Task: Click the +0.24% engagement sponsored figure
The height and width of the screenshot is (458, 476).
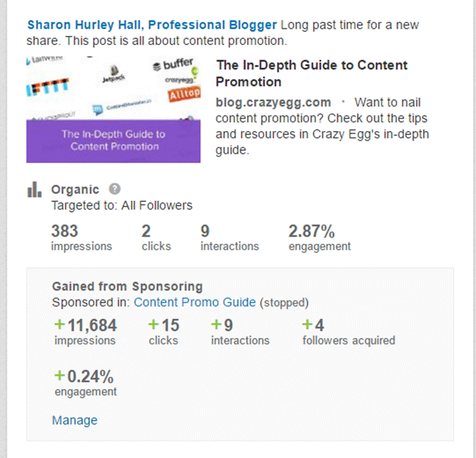Action: pos(84,376)
